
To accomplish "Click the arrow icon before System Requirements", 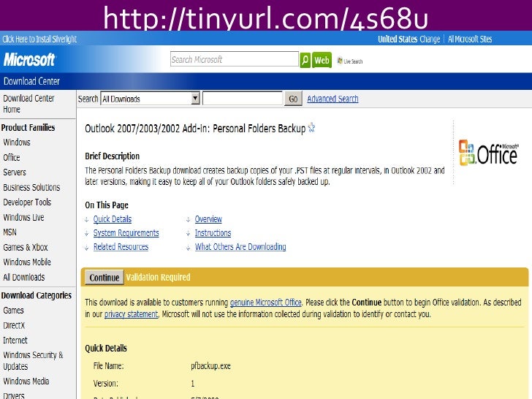I will coord(87,233).
